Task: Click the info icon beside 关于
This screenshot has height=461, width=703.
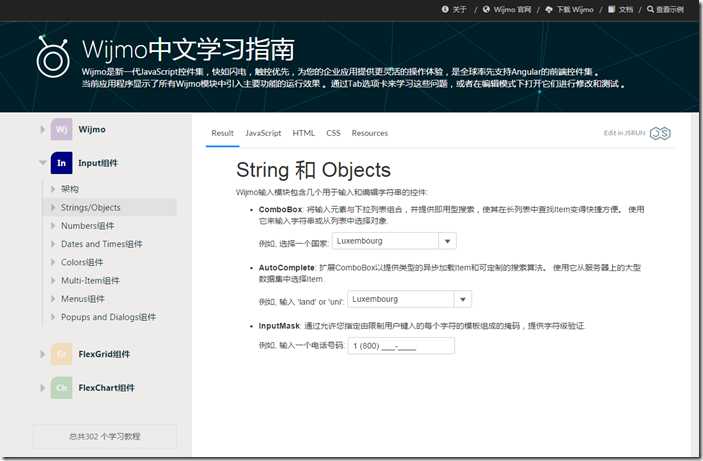Action: 445,9
